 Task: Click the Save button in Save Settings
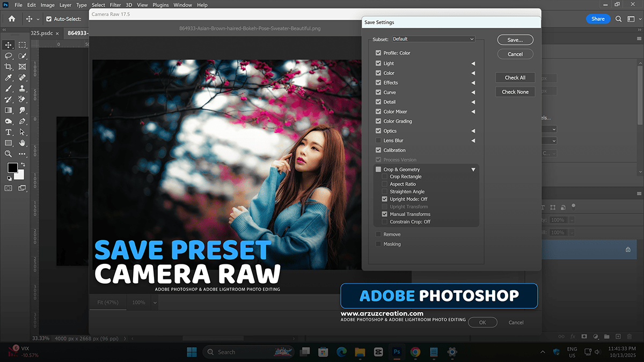coord(515,39)
